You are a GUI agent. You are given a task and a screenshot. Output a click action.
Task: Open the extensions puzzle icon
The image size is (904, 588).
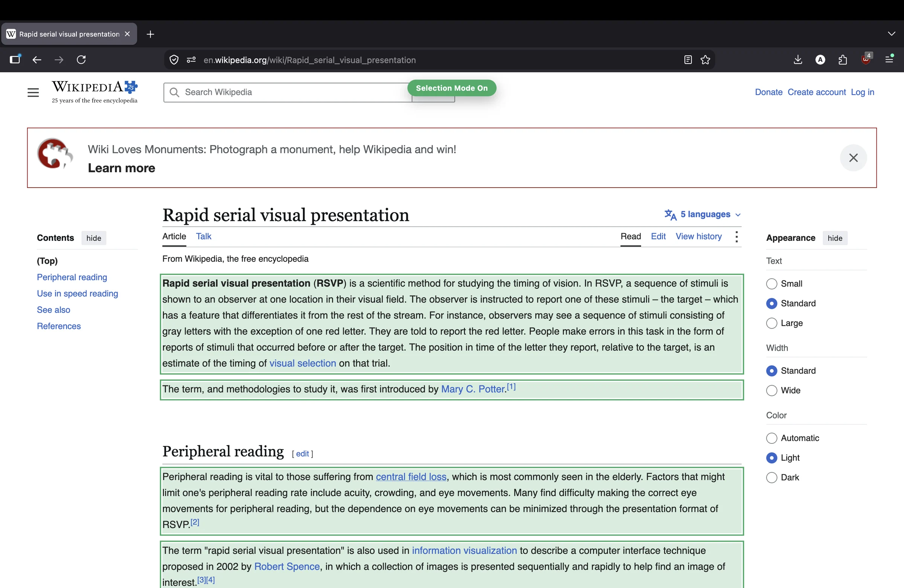tap(843, 60)
